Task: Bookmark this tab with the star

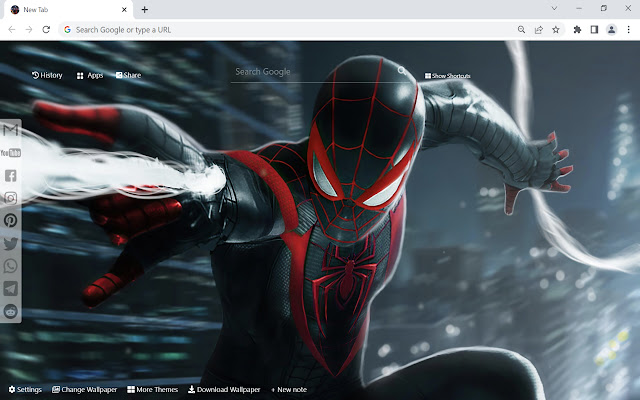Action: pyautogui.click(x=556, y=29)
